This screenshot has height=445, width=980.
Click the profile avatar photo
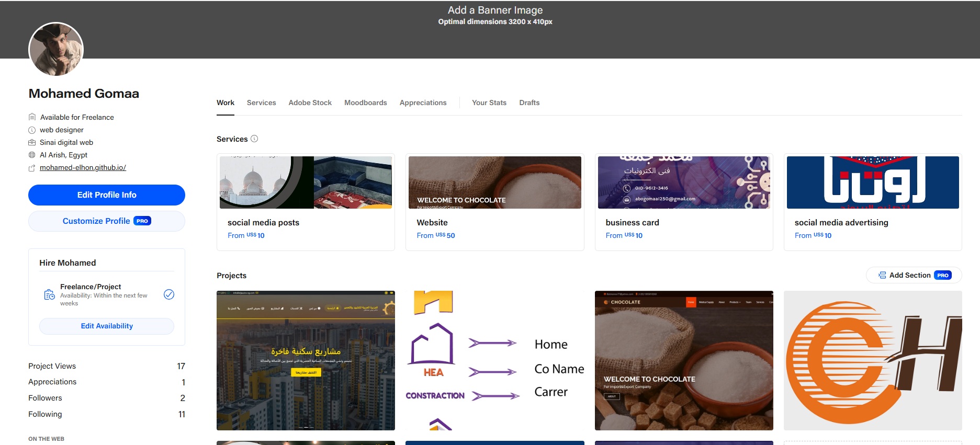click(56, 50)
